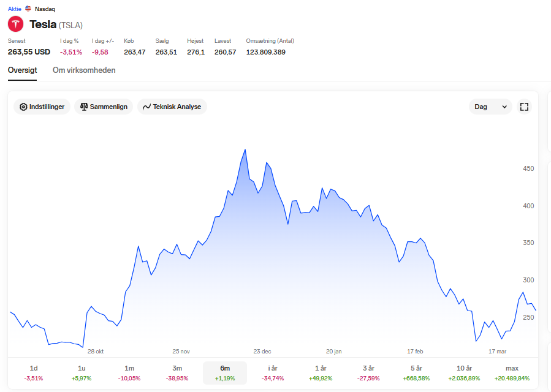Click the 17 mar date axis label

coord(497,351)
